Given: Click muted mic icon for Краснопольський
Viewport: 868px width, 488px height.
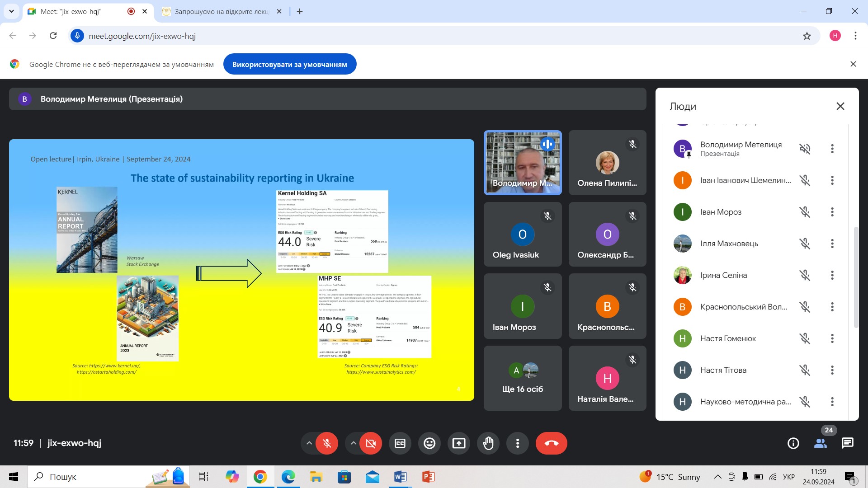Looking at the screenshot, I should pyautogui.click(x=805, y=307).
